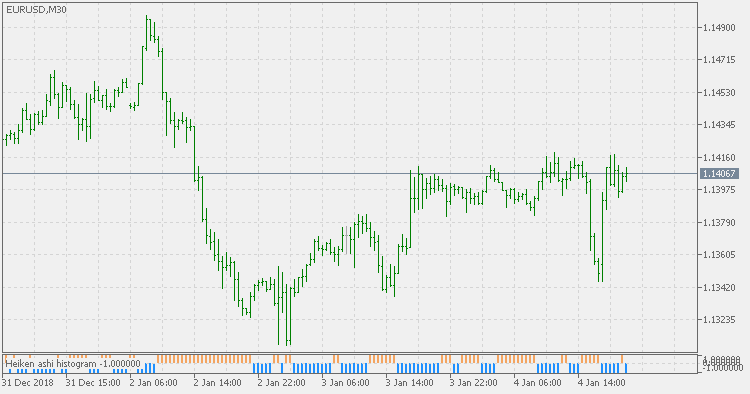Click the Heiken ashi histogram indicator label
The height and width of the screenshot is (394, 750).
pyautogui.click(x=73, y=364)
